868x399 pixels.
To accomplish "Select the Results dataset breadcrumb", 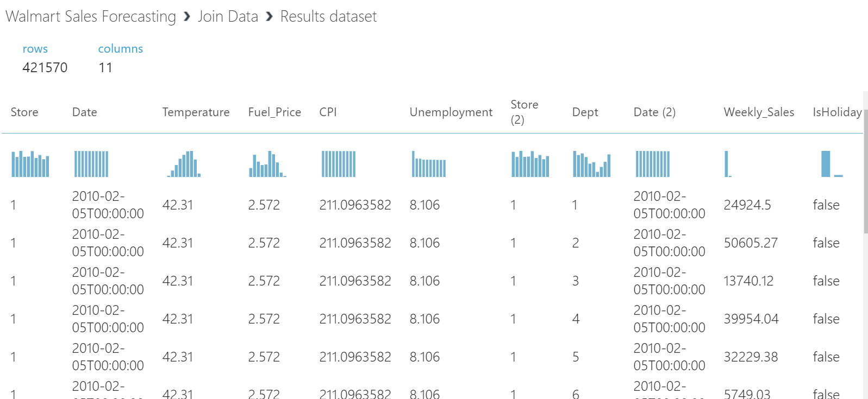I will [x=328, y=16].
